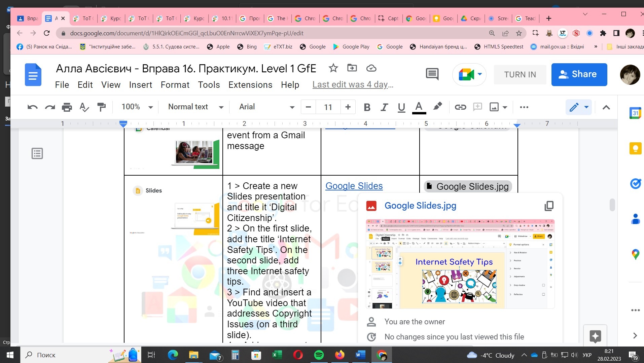The image size is (644, 363).
Task: Expand the Normal text style dropdown
Action: click(x=195, y=107)
